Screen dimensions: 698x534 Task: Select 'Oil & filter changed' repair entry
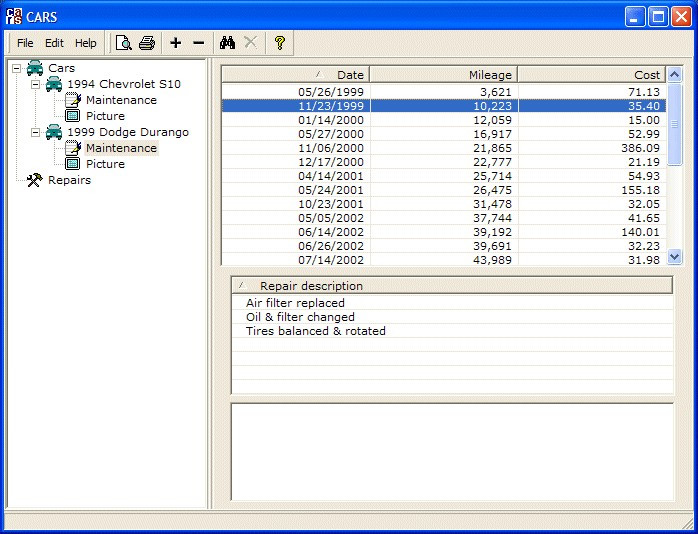[452, 317]
